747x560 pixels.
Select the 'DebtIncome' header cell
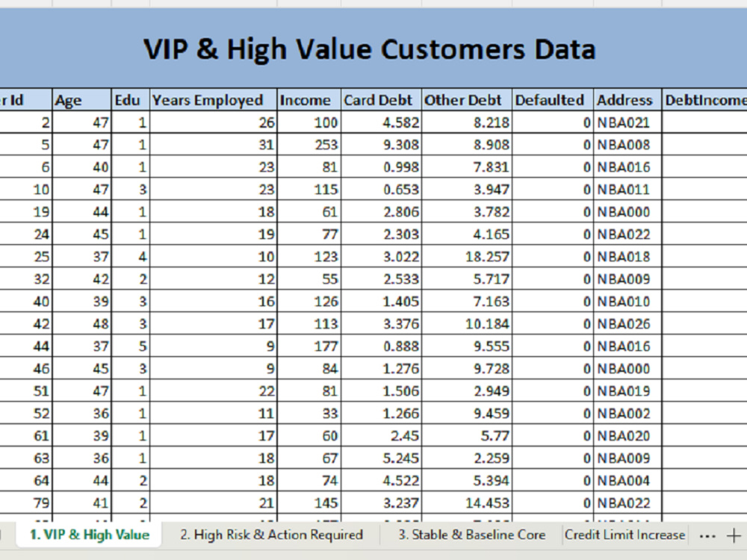click(x=704, y=100)
